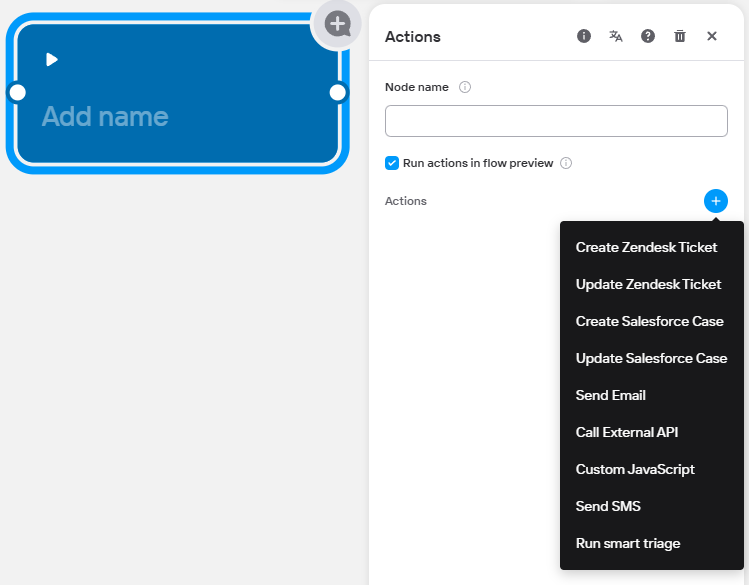Select Create Zendesk Ticket from menu
This screenshot has height=585, width=749.
coord(646,247)
